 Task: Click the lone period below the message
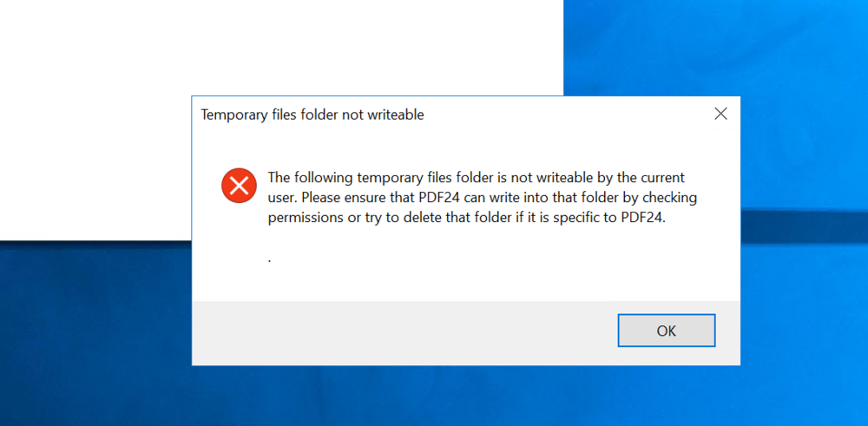270,259
